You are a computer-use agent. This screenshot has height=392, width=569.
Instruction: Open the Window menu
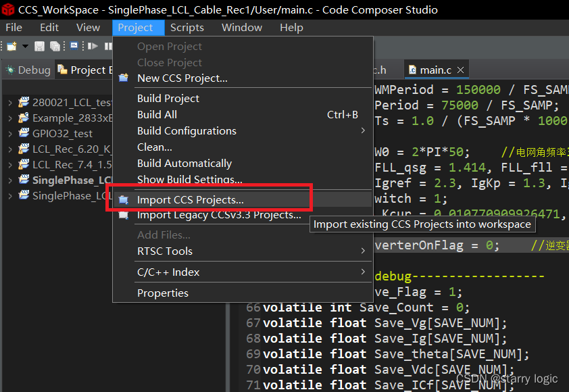pyautogui.click(x=242, y=28)
